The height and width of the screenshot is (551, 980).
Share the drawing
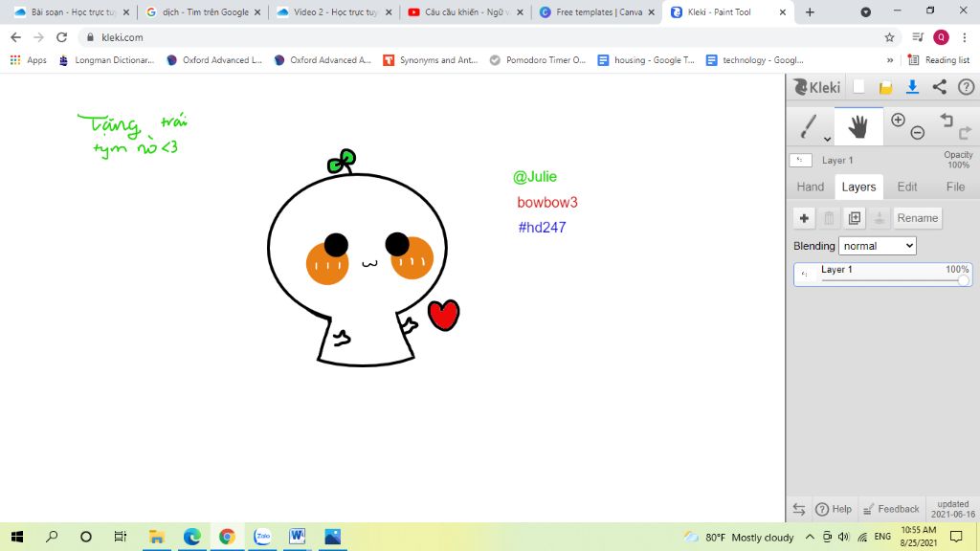click(x=940, y=87)
